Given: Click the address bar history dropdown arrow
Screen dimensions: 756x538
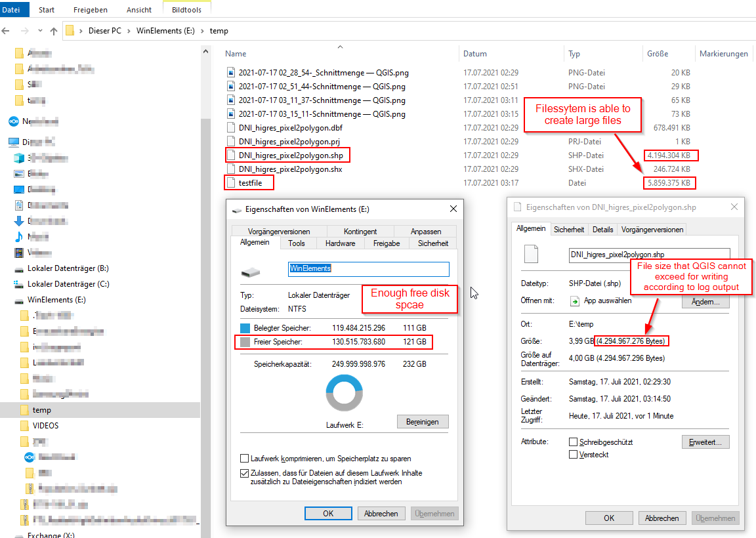Looking at the screenshot, I should click(39, 30).
